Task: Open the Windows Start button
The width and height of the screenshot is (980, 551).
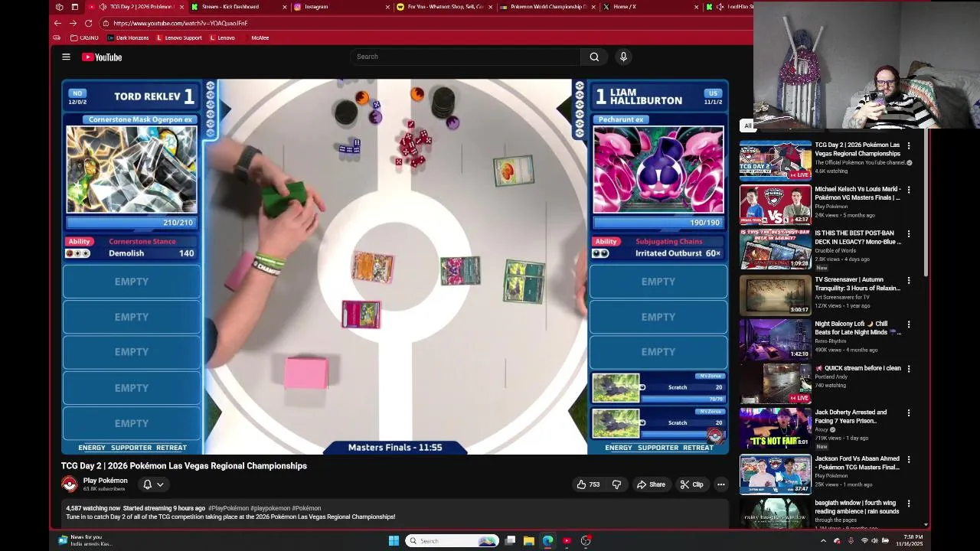Action: [x=394, y=541]
